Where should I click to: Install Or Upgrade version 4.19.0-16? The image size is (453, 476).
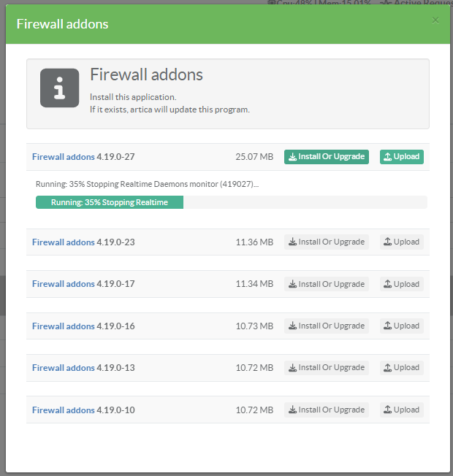tap(327, 326)
